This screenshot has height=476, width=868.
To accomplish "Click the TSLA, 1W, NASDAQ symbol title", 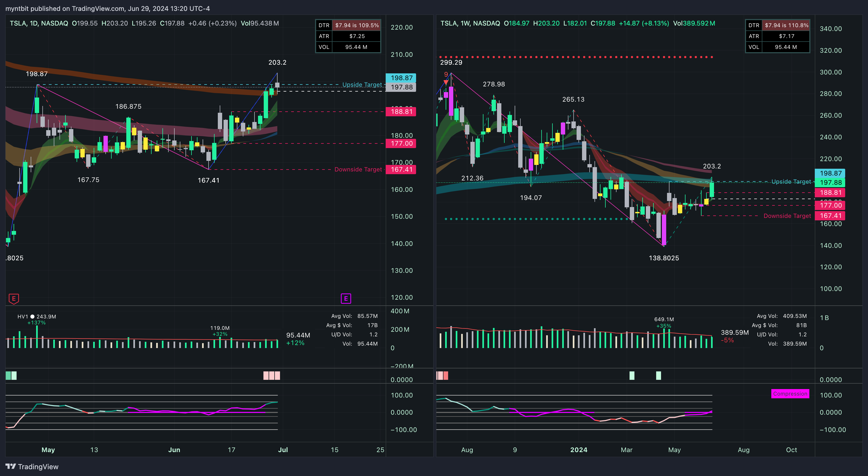I will (x=470, y=23).
